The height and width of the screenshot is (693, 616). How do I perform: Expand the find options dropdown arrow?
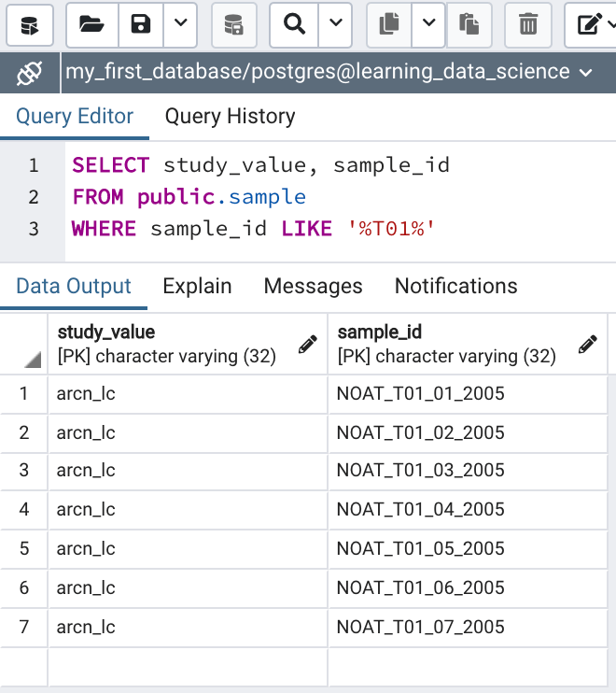pos(334,24)
